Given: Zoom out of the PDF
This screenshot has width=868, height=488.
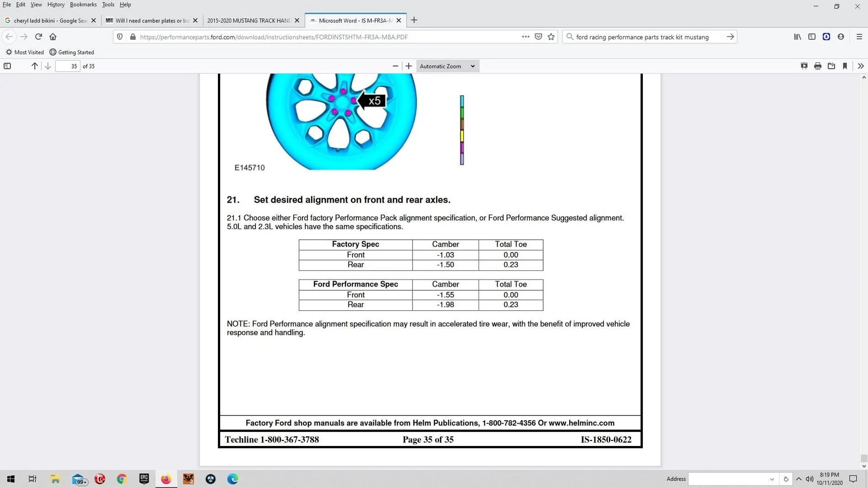Looking at the screenshot, I should click(x=395, y=66).
